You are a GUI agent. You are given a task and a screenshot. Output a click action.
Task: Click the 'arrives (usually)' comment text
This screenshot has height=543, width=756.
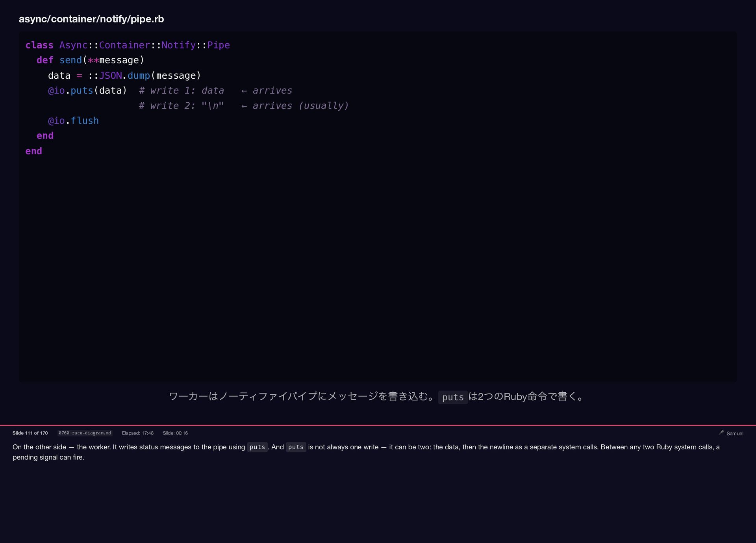[x=300, y=106]
